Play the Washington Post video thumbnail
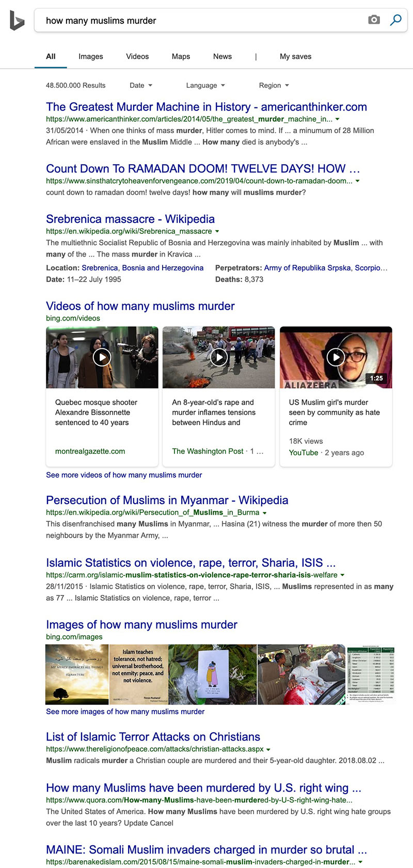Viewport: 413px width, 868px height. (x=219, y=357)
